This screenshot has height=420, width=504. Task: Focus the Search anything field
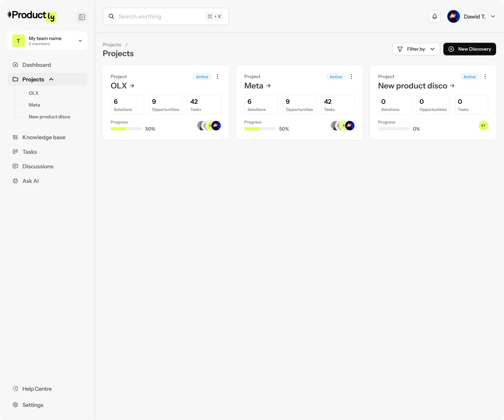click(159, 17)
